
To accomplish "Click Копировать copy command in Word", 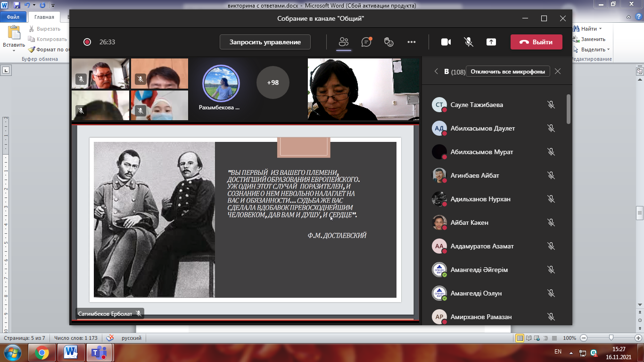I will tap(48, 39).
